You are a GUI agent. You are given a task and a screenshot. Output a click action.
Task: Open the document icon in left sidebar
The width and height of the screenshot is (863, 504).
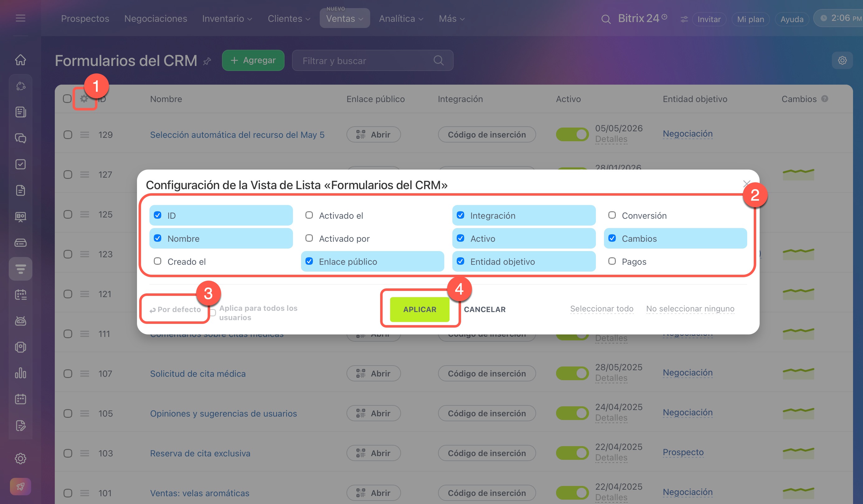point(21,191)
